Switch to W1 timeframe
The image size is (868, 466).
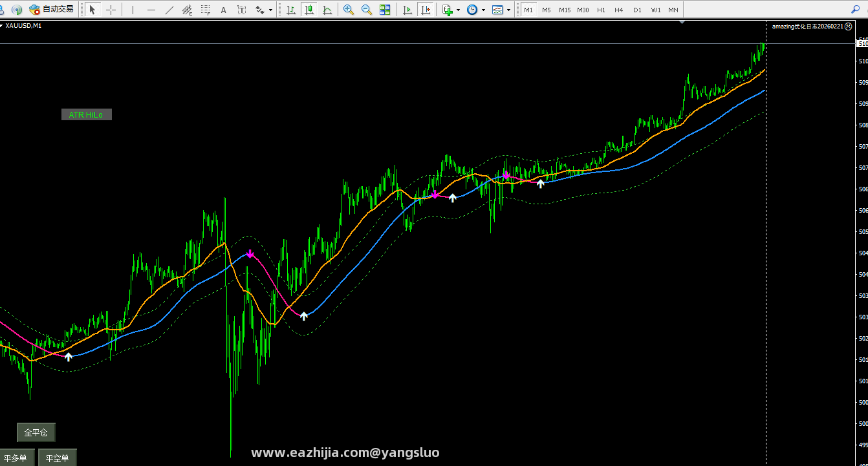tap(656, 10)
